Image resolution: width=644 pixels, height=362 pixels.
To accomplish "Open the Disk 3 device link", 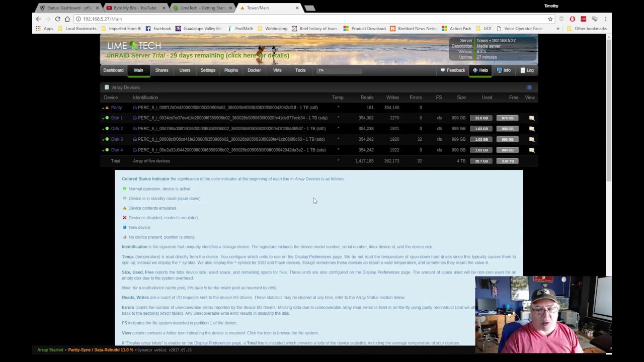I will [x=117, y=139].
